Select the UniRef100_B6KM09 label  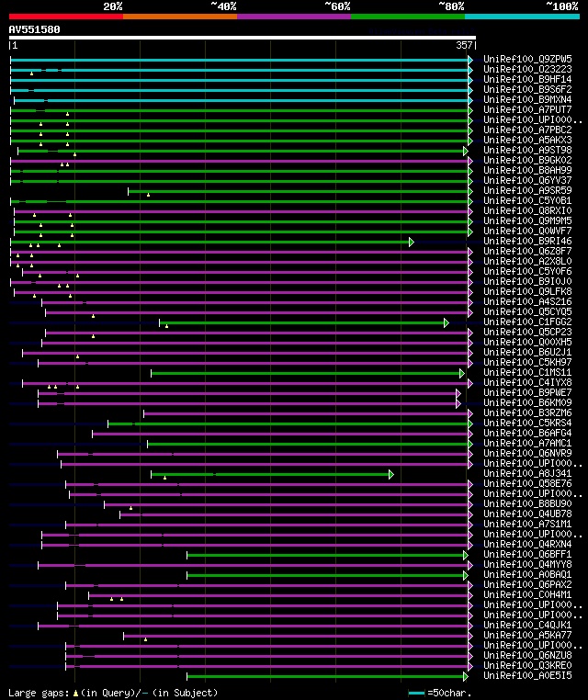[527, 402]
